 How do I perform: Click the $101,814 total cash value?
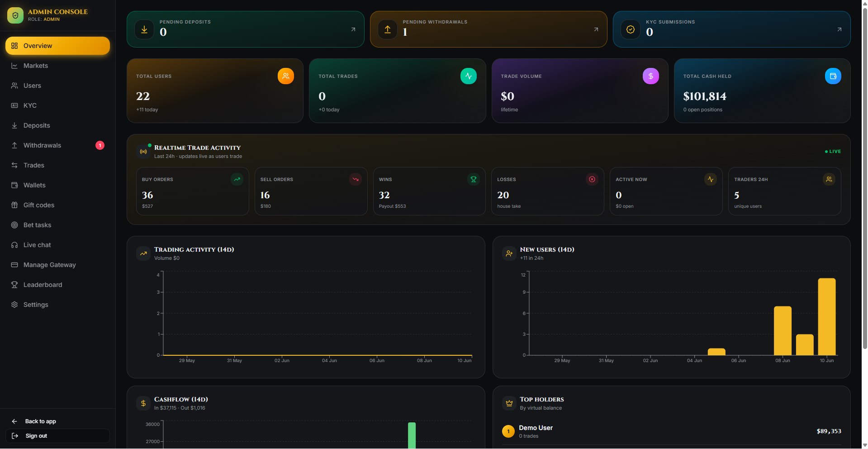[705, 96]
